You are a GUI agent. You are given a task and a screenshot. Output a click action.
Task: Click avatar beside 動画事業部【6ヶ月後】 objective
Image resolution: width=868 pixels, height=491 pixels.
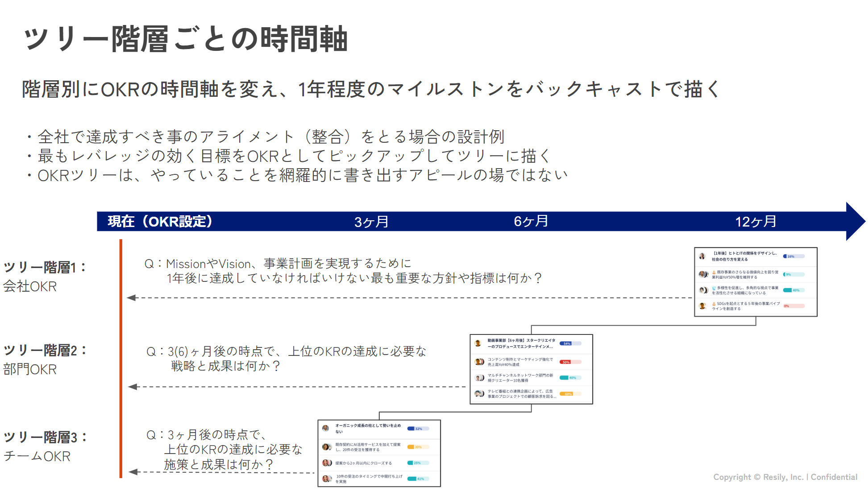point(478,343)
